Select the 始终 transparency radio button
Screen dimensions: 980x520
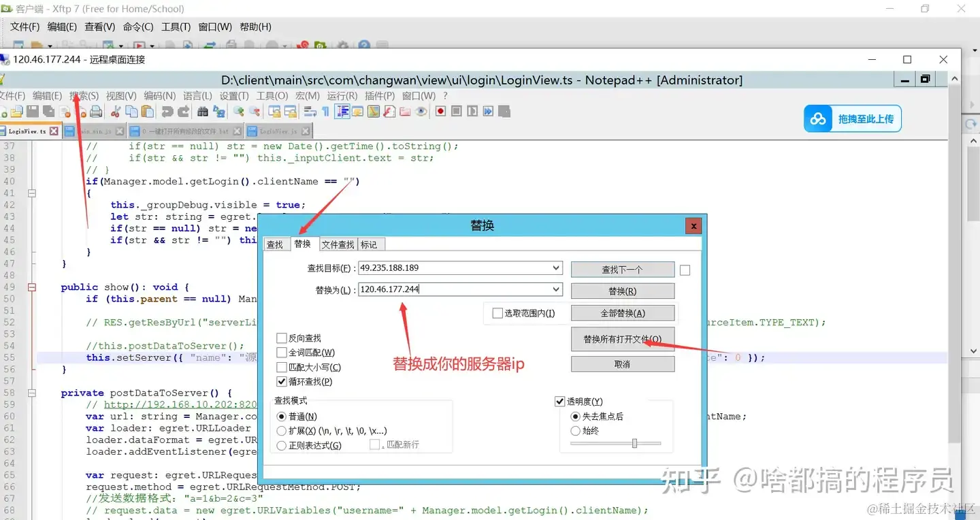click(576, 431)
